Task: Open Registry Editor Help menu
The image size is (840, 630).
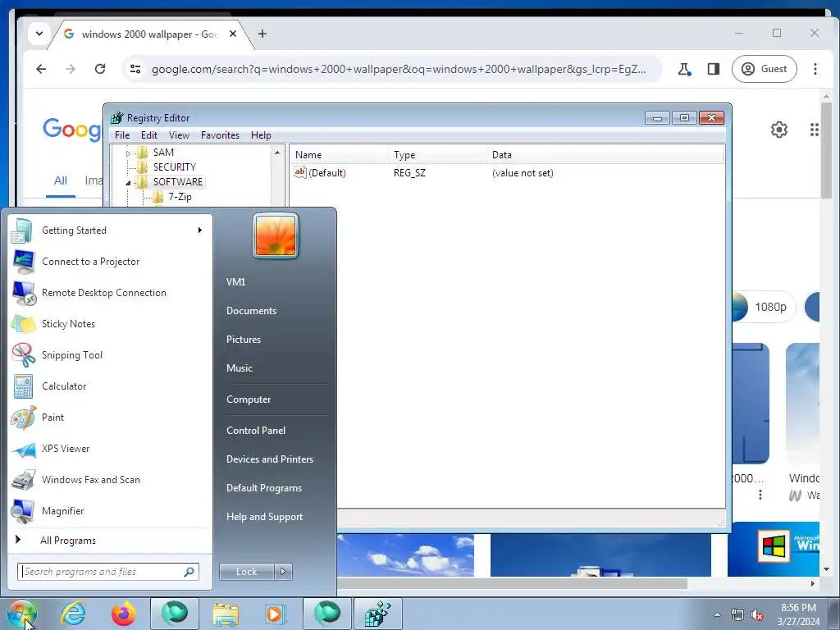Action: pos(261,135)
